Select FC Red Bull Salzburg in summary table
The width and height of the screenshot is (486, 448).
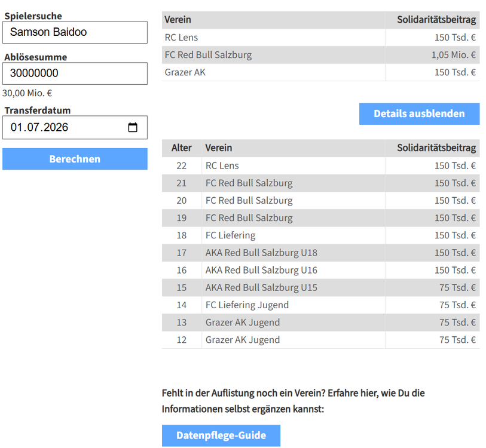pos(208,55)
